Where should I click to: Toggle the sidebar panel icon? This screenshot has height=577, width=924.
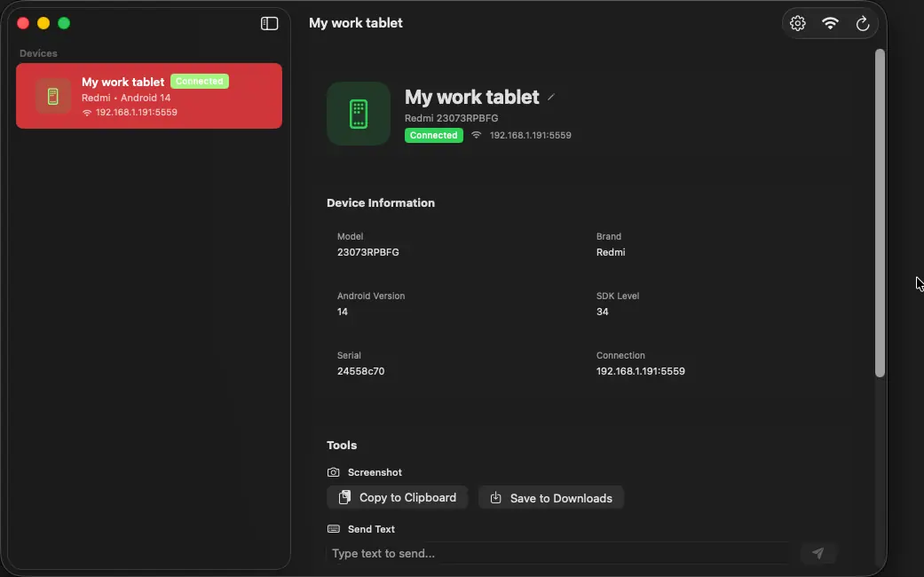269,23
